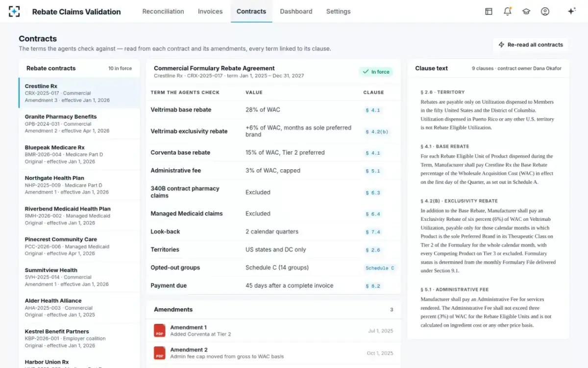Image resolution: width=588 pixels, height=368 pixels.
Task: Click the 340B contract pharmacy claims term
Action: pyautogui.click(x=185, y=192)
